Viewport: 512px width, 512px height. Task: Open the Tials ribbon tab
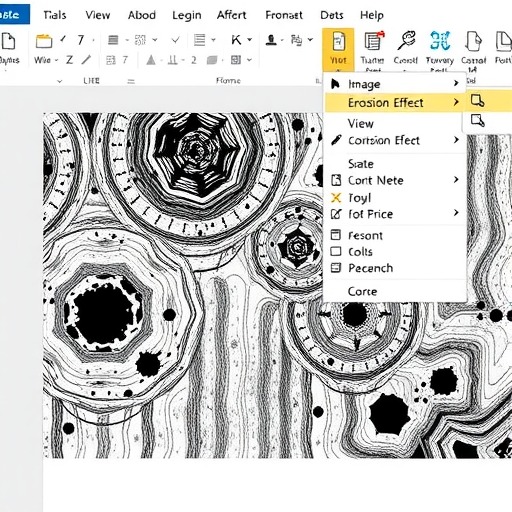(55, 15)
